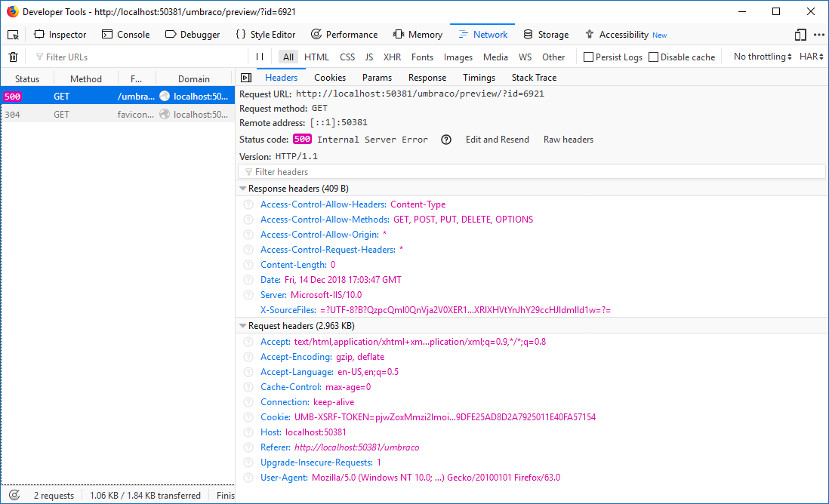829x504 pixels.
Task: Focus the Filter headers field
Action: pos(532,172)
